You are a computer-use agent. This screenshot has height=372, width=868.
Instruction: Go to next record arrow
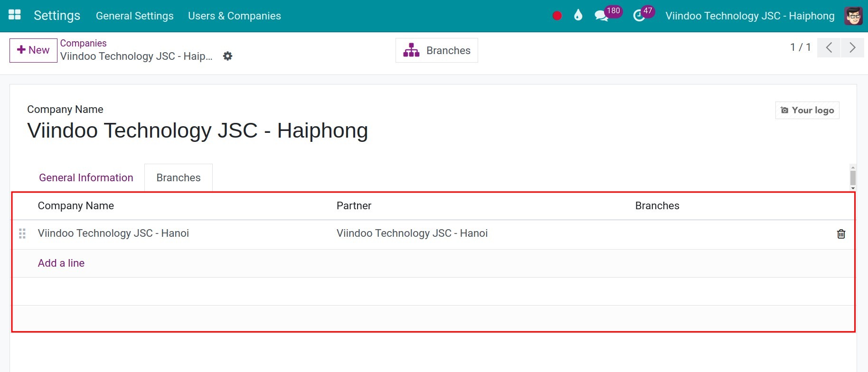[x=852, y=47]
